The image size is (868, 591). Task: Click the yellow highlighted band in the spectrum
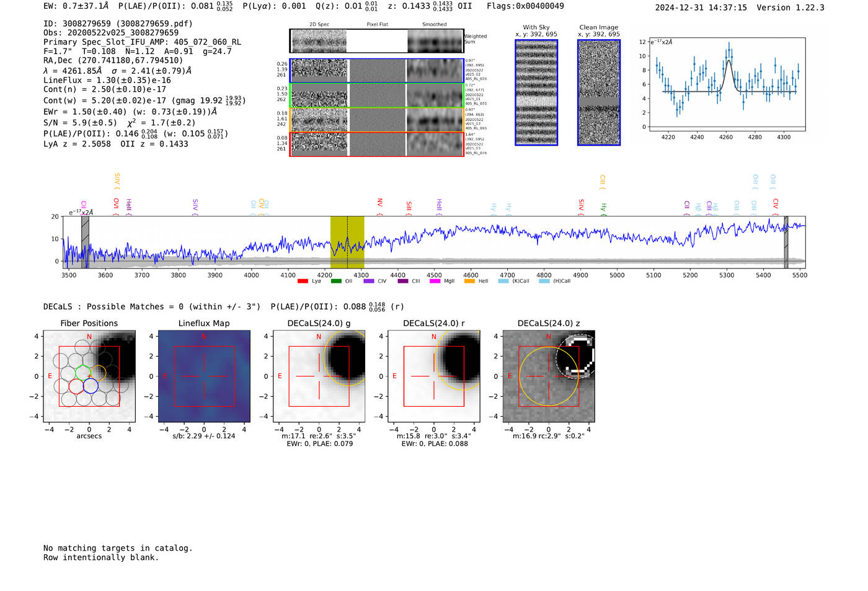tap(347, 242)
